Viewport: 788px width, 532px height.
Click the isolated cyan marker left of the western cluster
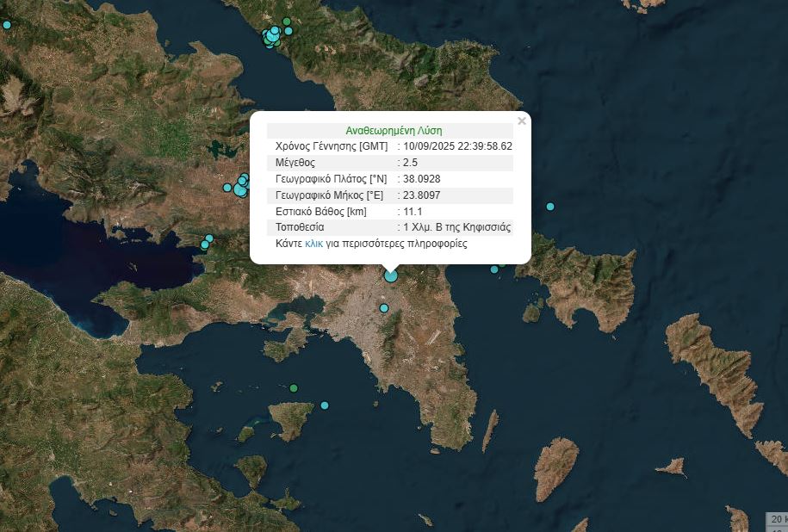227,187
